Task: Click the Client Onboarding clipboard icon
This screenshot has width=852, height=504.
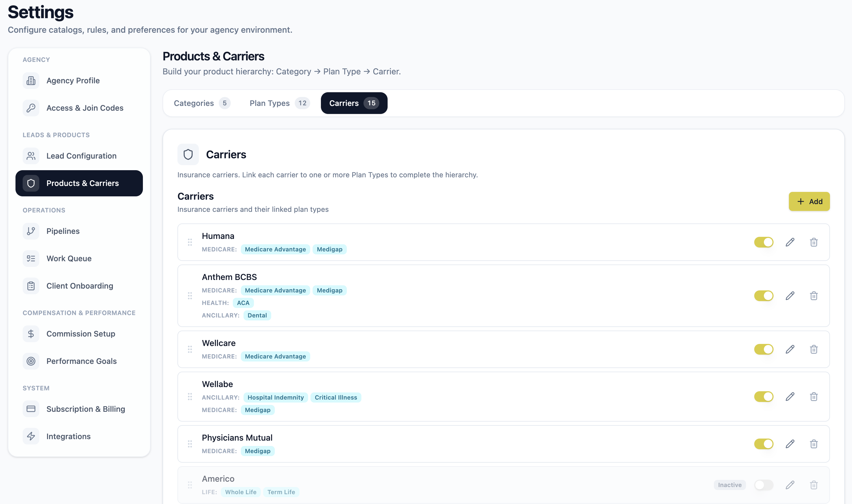Action: (x=31, y=286)
